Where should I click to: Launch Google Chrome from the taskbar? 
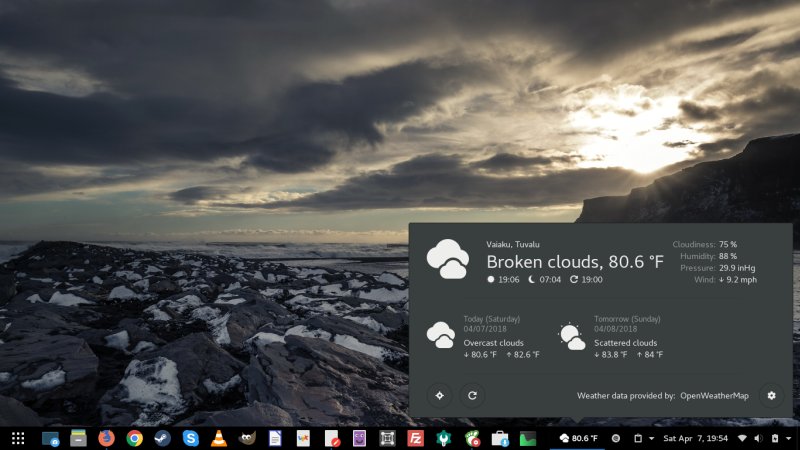(x=135, y=438)
